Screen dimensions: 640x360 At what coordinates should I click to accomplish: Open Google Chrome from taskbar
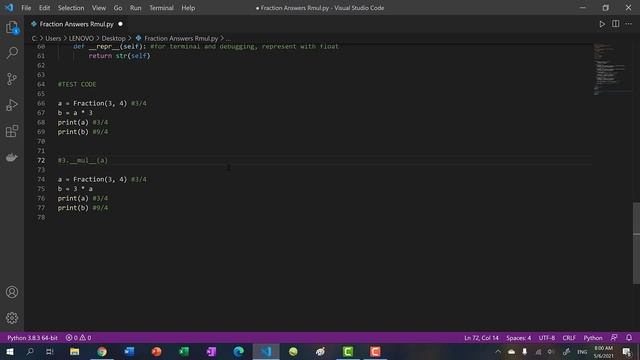(102, 351)
